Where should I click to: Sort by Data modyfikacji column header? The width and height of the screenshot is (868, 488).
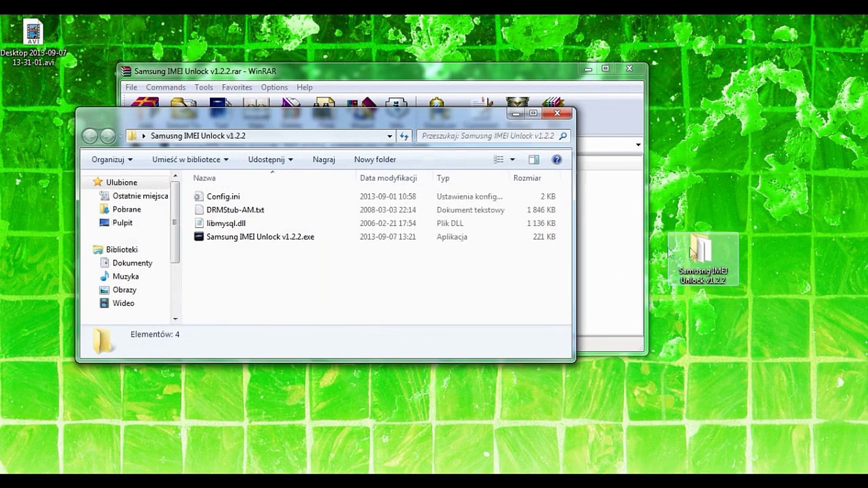388,178
